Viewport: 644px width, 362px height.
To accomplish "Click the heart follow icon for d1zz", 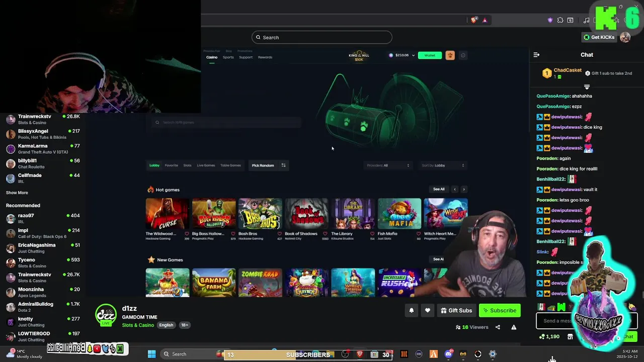I will click(x=428, y=311).
